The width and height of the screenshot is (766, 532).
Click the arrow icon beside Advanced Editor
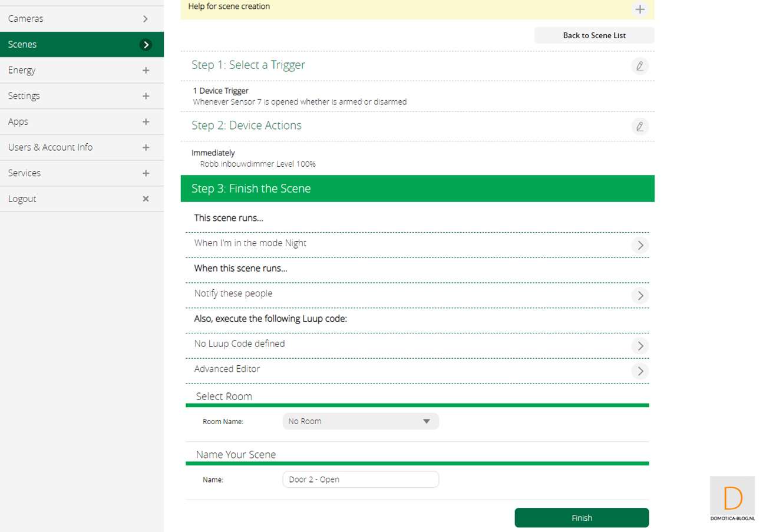pyautogui.click(x=640, y=371)
